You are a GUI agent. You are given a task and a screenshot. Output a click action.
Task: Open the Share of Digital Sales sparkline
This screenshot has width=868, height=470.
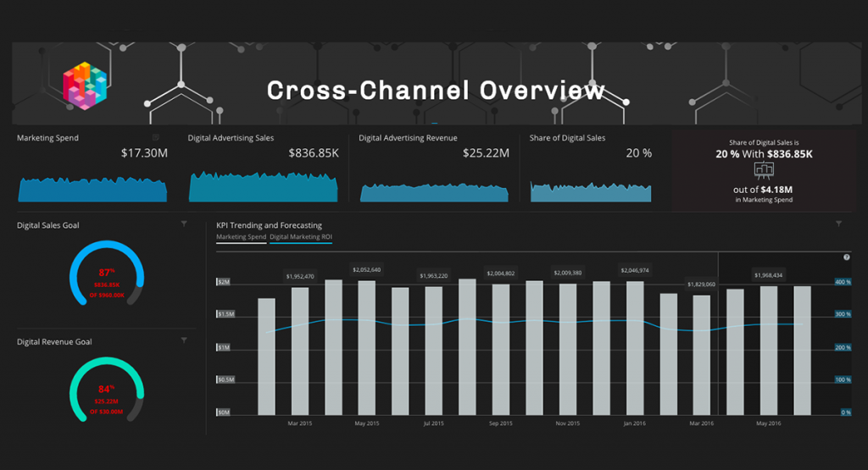click(591, 191)
